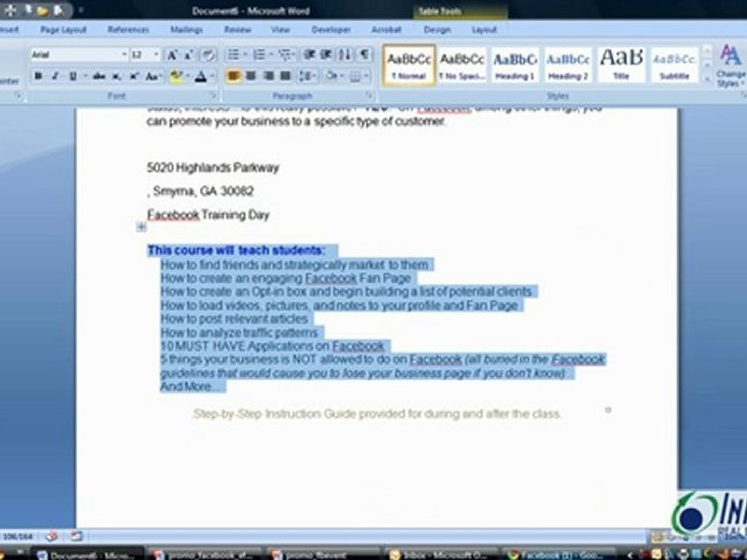Switch to the Review tab
The width and height of the screenshot is (747, 560).
238,30
